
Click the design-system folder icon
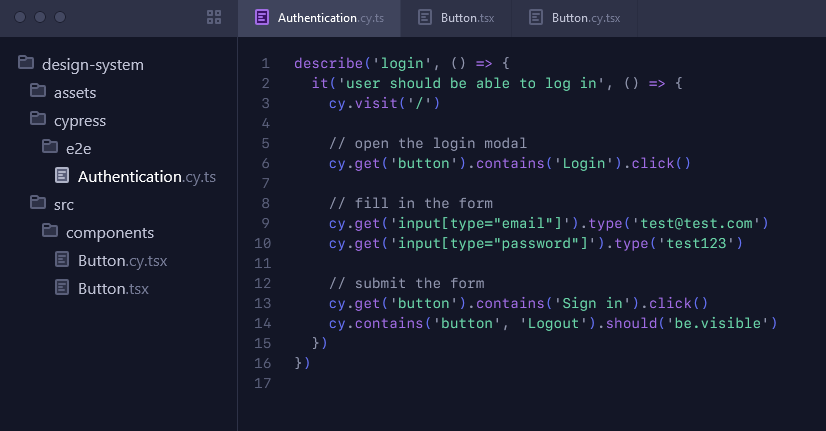tap(26, 63)
